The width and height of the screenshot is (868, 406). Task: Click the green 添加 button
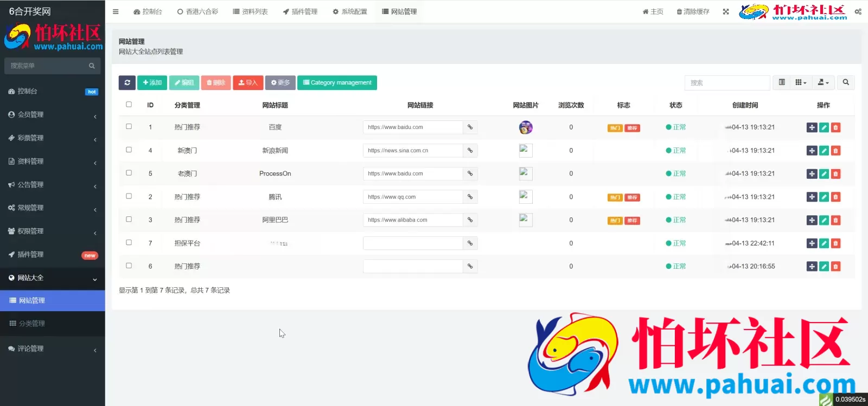tap(152, 82)
